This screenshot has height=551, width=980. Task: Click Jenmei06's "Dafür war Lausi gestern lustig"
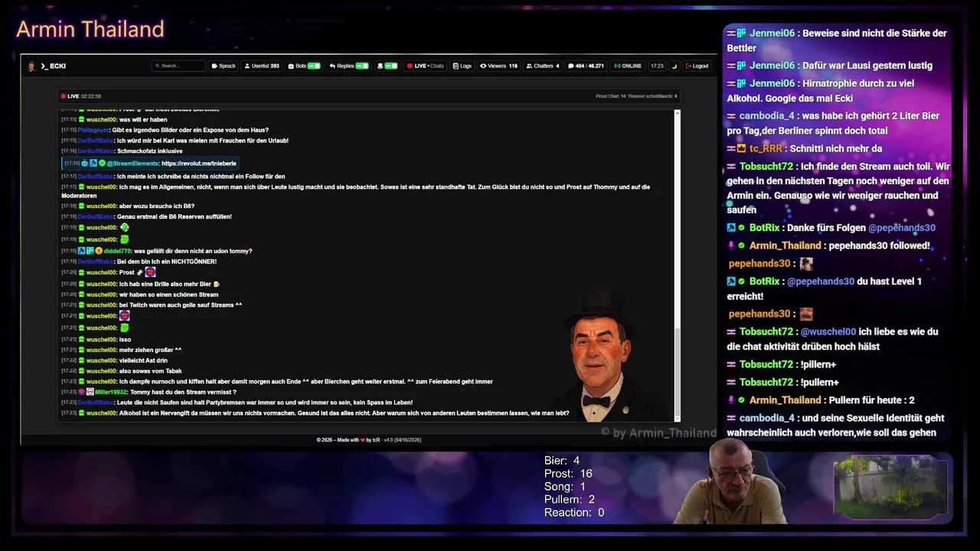pyautogui.click(x=867, y=66)
